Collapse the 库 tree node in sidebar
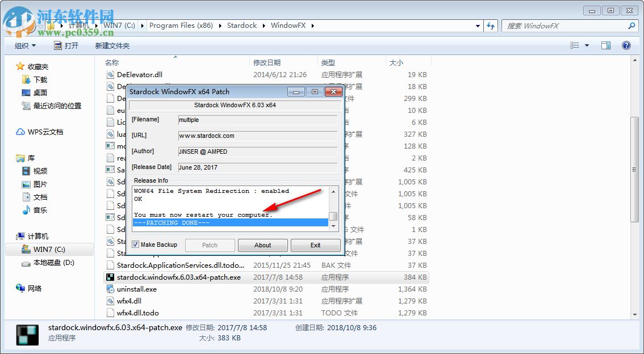Screen dimensions: 644x354 [10, 158]
